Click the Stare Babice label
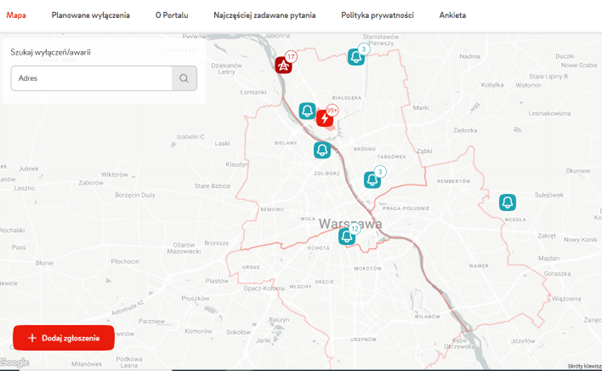Screen dimensions: 602x371 pos(212,186)
